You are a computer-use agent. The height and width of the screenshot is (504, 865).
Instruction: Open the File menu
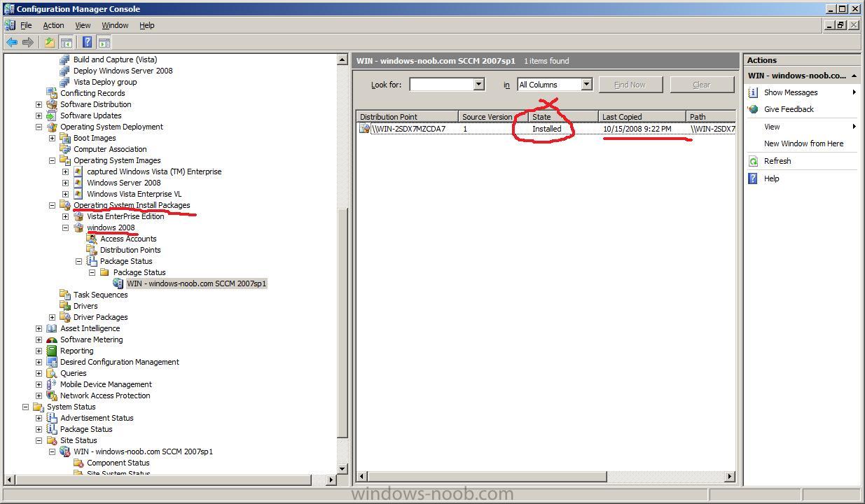pos(26,25)
